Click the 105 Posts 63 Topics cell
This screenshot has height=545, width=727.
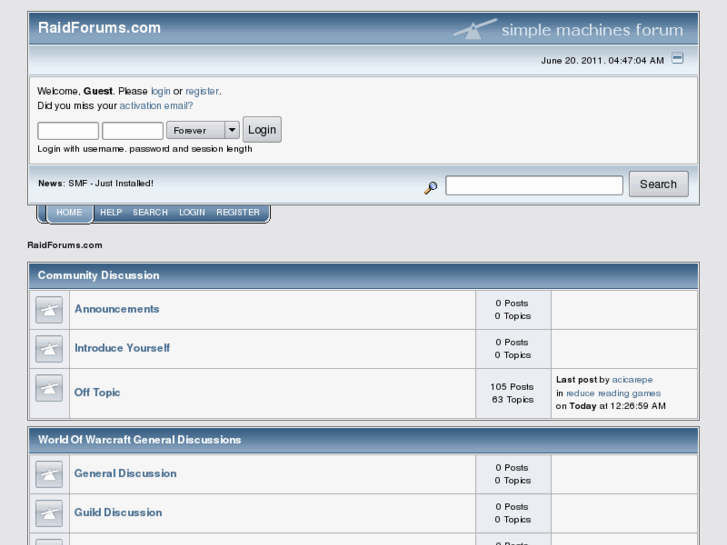pyautogui.click(x=513, y=393)
